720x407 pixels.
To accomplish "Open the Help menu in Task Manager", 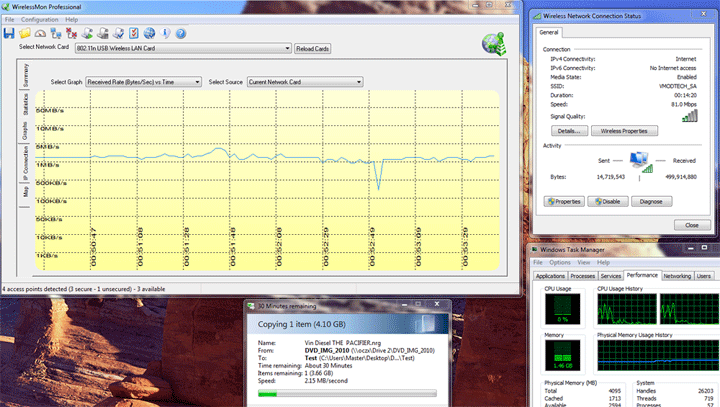I will [603, 262].
